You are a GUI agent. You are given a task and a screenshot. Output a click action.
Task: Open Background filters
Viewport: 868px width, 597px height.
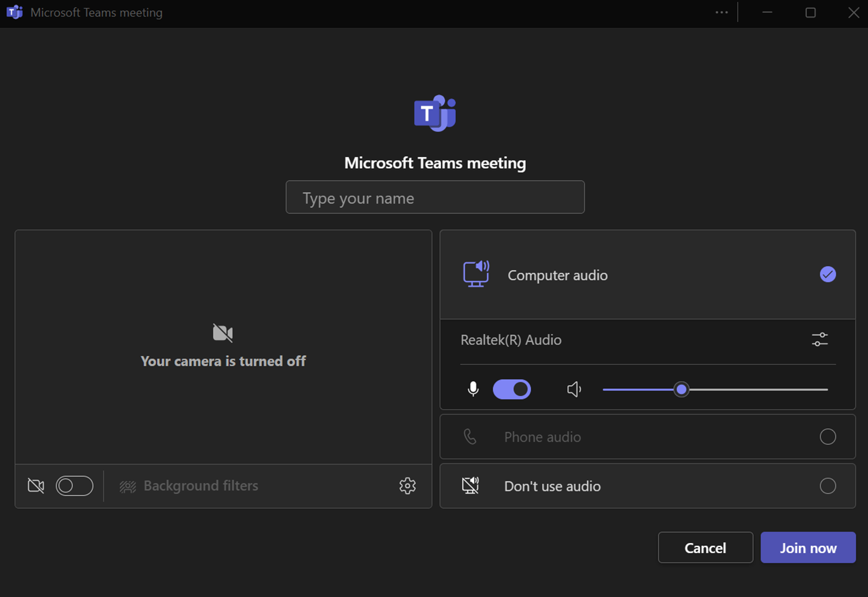point(189,486)
